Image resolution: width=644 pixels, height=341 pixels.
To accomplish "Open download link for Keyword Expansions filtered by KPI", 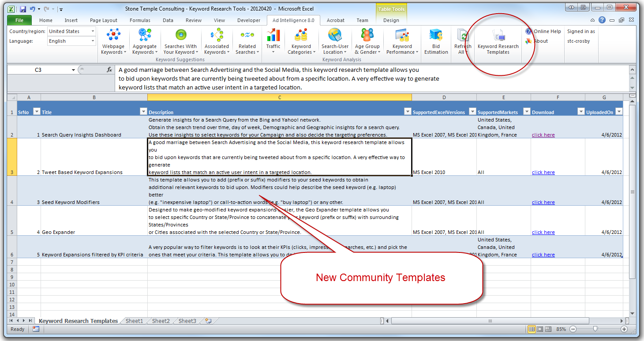I will tap(543, 255).
